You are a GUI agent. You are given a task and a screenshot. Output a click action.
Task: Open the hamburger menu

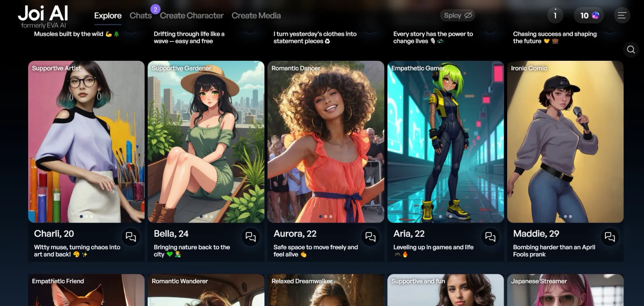pos(622,15)
